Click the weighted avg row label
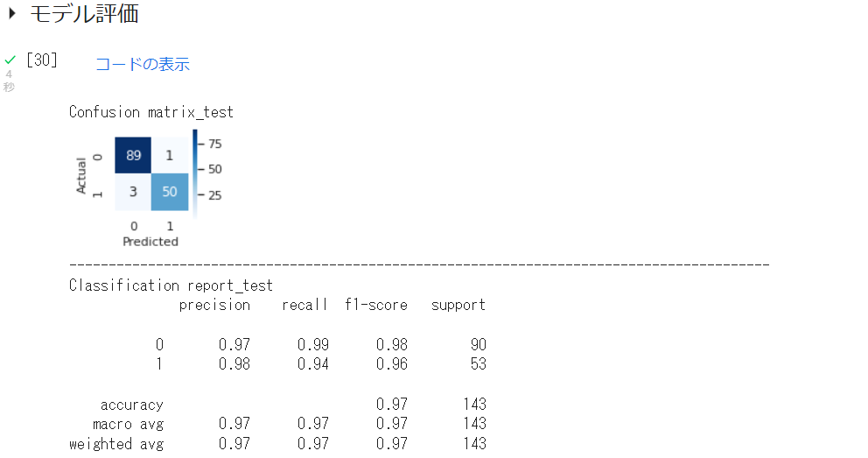This screenshot has width=868, height=458. (116, 444)
